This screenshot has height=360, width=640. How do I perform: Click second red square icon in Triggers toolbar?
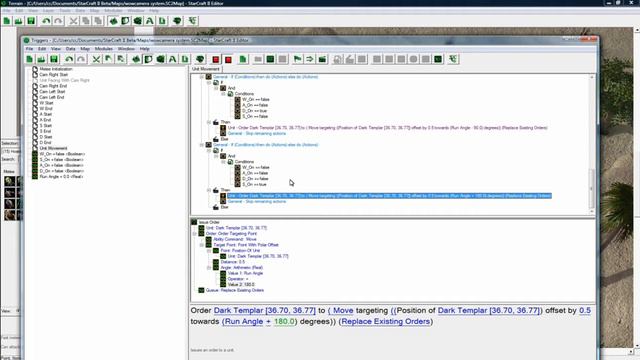[228, 60]
